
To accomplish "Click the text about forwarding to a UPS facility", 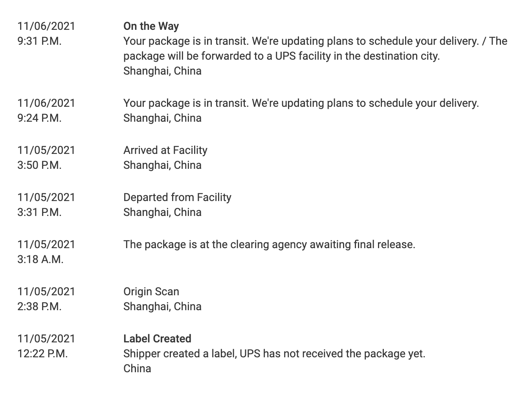I will tap(281, 56).
